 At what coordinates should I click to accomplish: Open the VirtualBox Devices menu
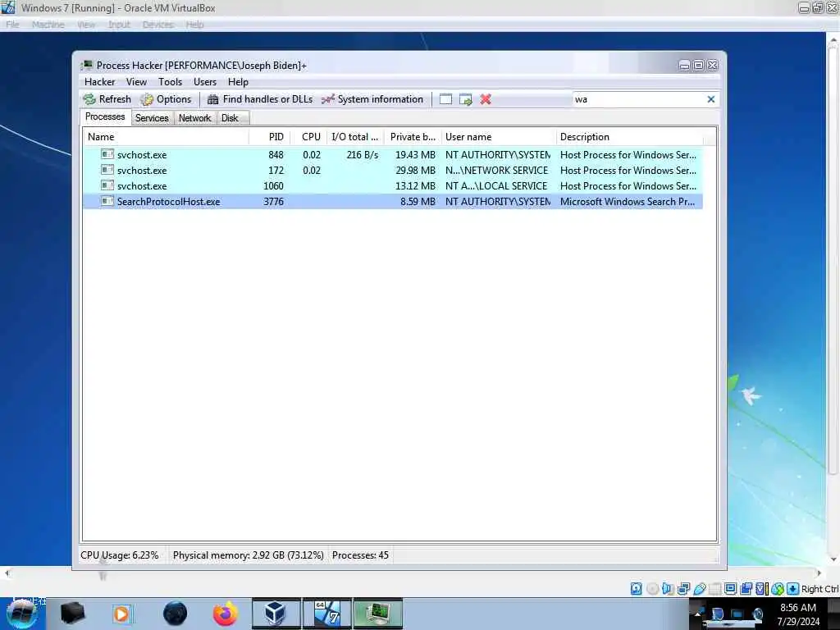point(158,25)
